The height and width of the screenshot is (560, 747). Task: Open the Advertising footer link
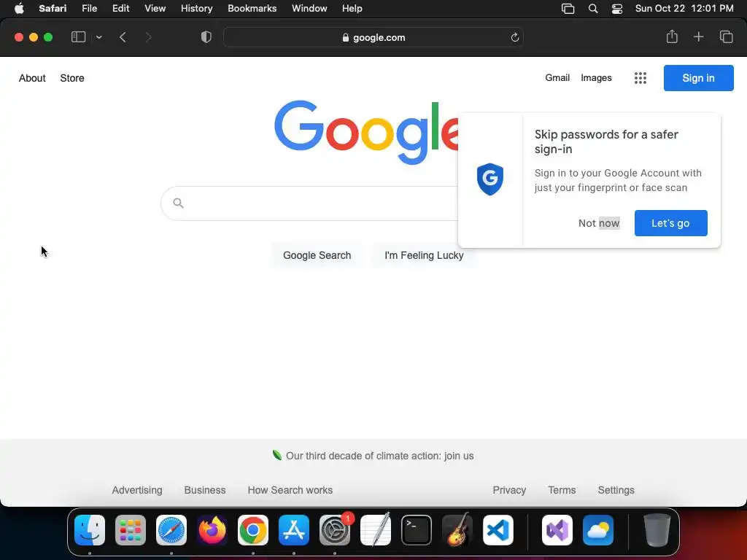(137, 490)
